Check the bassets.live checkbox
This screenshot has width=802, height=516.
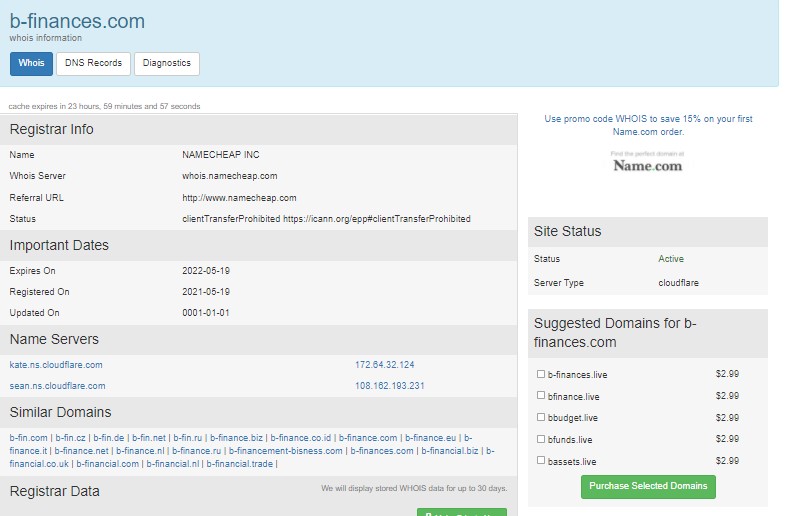click(541, 460)
